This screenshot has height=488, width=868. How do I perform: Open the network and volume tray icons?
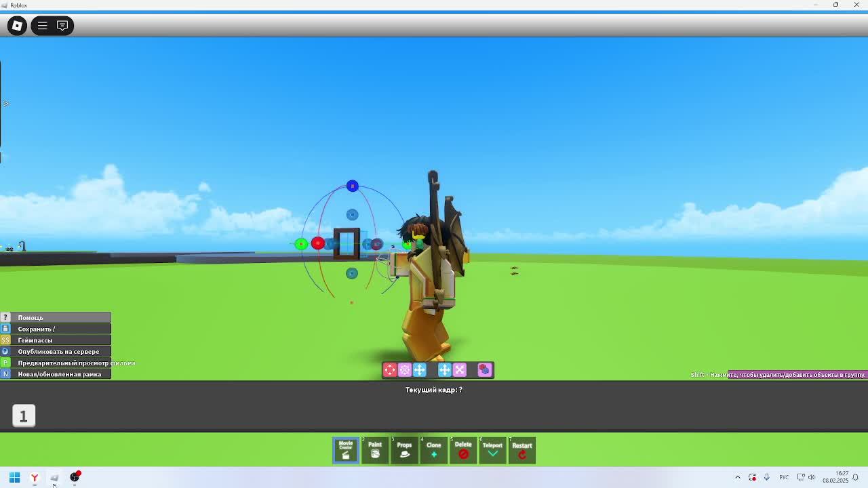(x=806, y=477)
